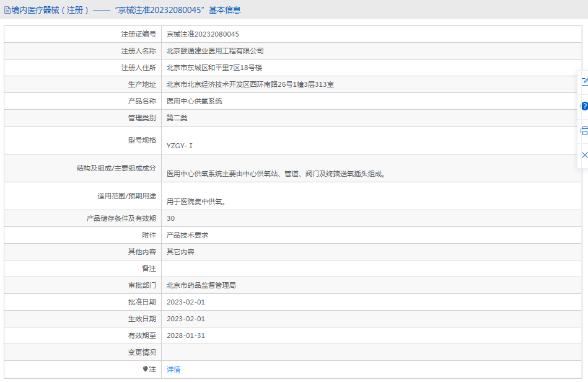Click the 结构及组成/主要组成成分 label

coord(116,168)
